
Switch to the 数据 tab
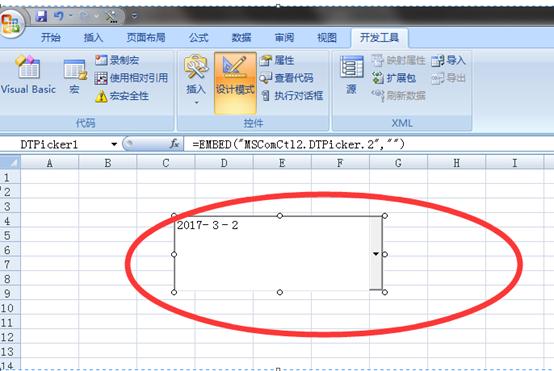point(241,37)
